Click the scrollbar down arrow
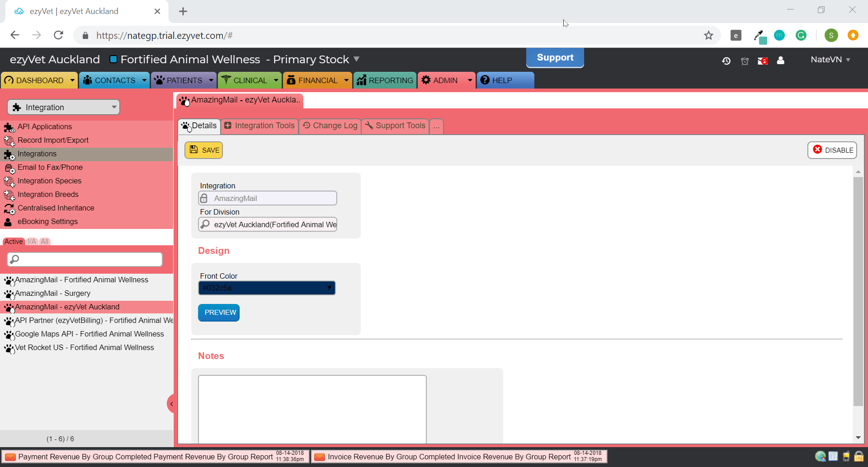The width and height of the screenshot is (868, 467). point(858,437)
